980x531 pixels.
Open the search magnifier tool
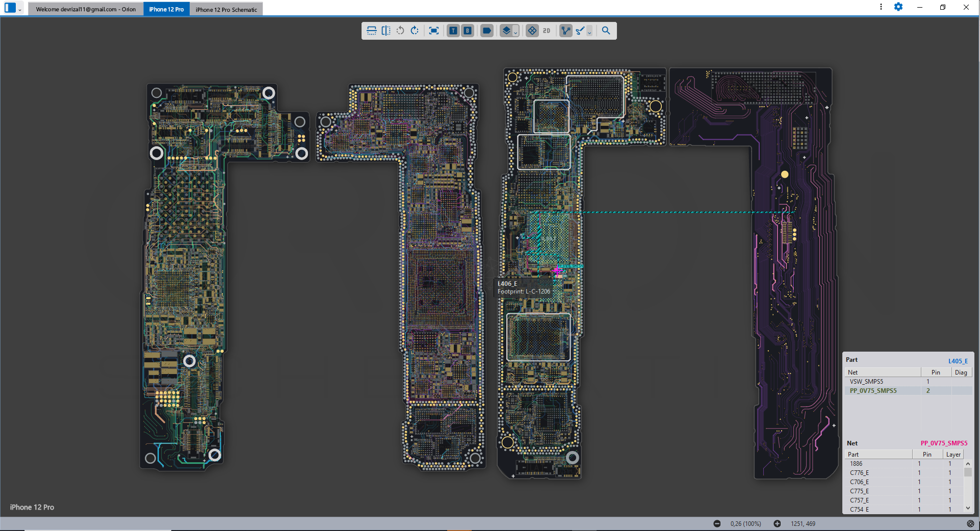coord(606,31)
